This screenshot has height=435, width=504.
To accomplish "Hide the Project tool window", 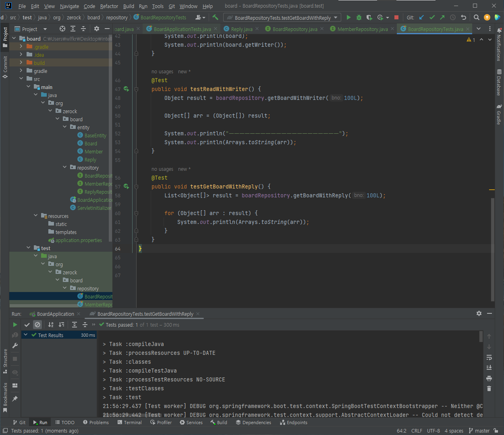I will pos(107,29).
